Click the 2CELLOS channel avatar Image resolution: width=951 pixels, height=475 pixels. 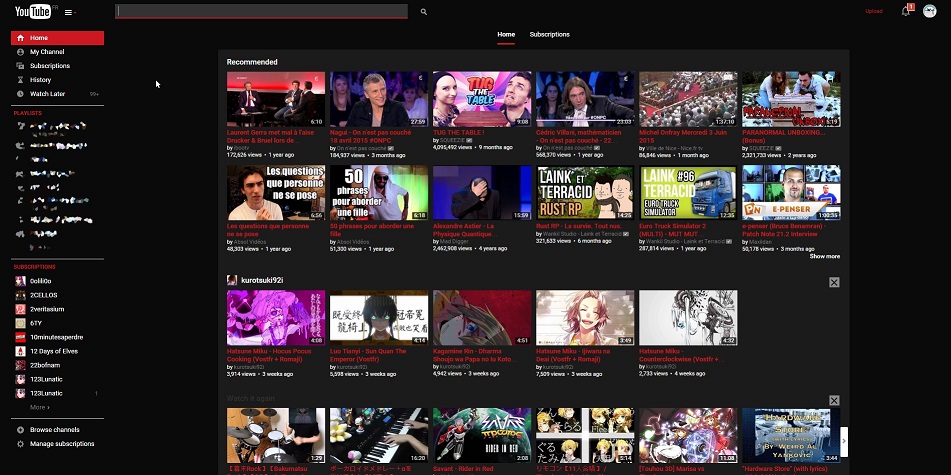click(x=21, y=295)
